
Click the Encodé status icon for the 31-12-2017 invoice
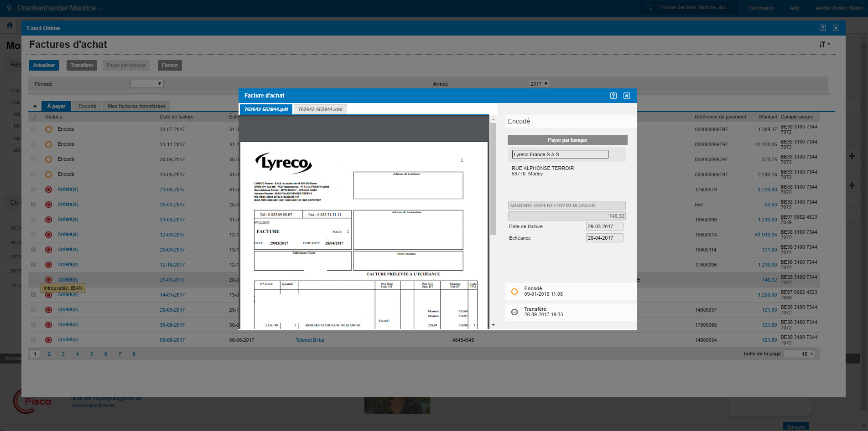pos(49,144)
